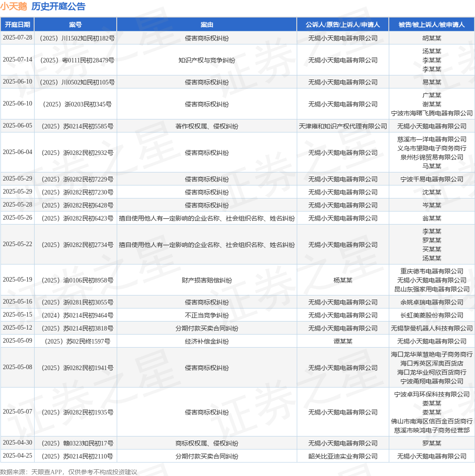Click the 经济补偿金纠纷 case cause
Viewport: 475px width, 476px height.
pyautogui.click(x=207, y=342)
